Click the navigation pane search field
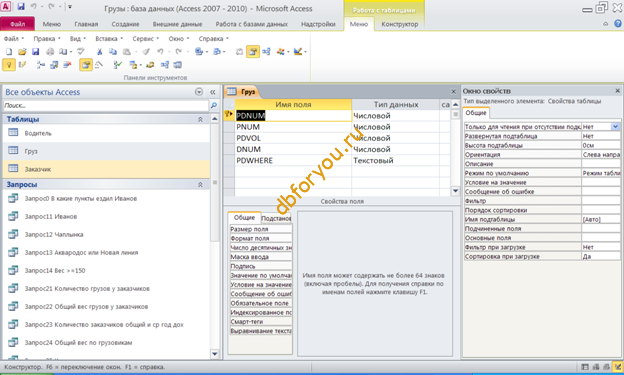 pyautogui.click(x=106, y=105)
